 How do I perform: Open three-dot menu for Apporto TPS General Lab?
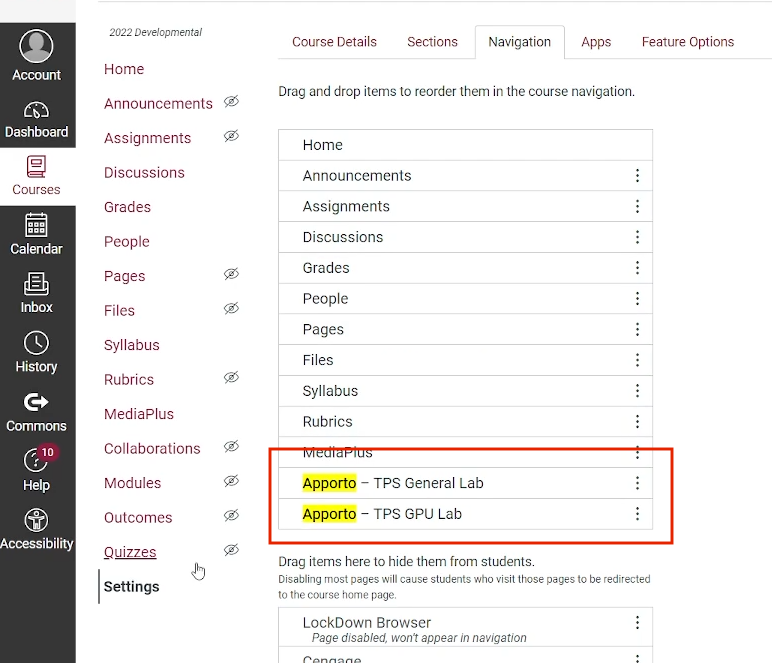637,483
